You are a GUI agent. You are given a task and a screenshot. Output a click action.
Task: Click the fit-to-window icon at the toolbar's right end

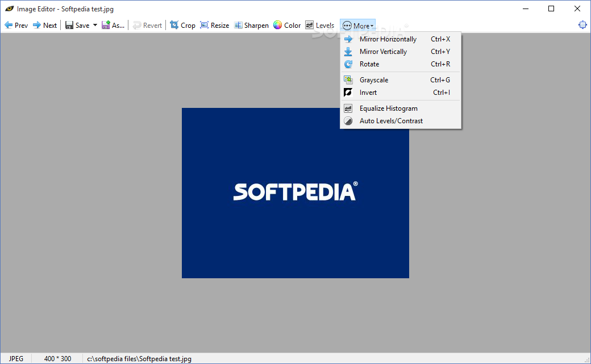582,25
